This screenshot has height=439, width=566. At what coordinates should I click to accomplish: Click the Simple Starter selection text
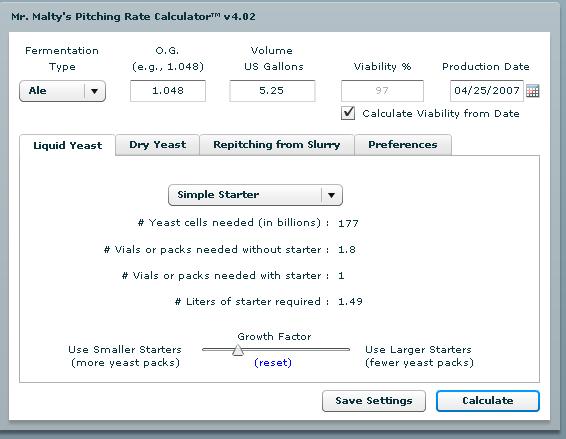(x=218, y=195)
